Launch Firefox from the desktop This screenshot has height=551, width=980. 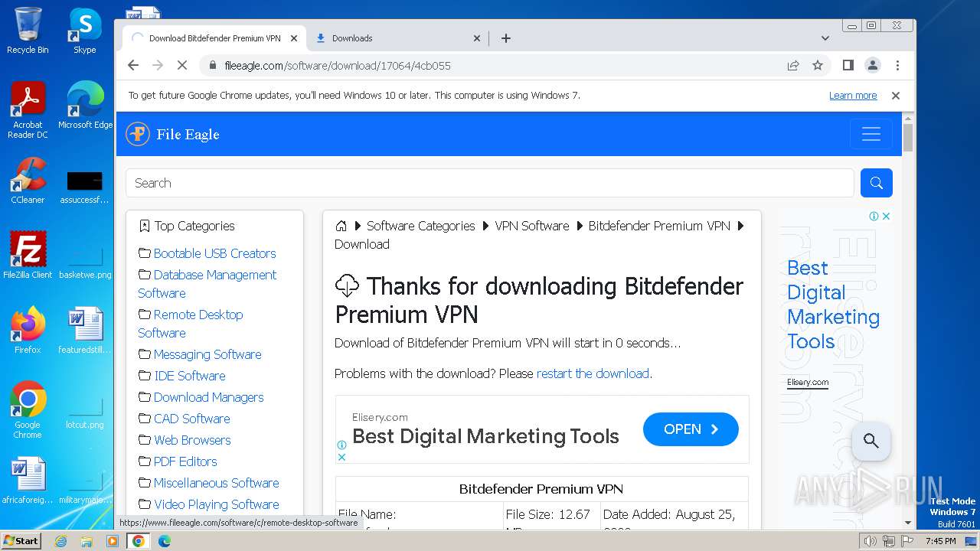(x=28, y=330)
